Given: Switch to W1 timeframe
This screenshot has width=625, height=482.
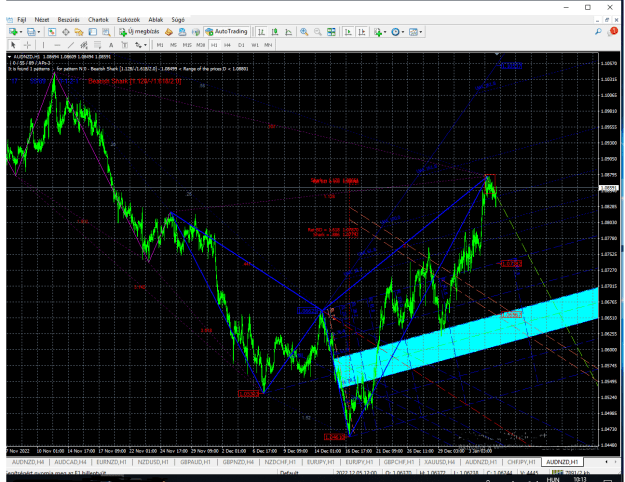Looking at the screenshot, I should pos(255,45).
